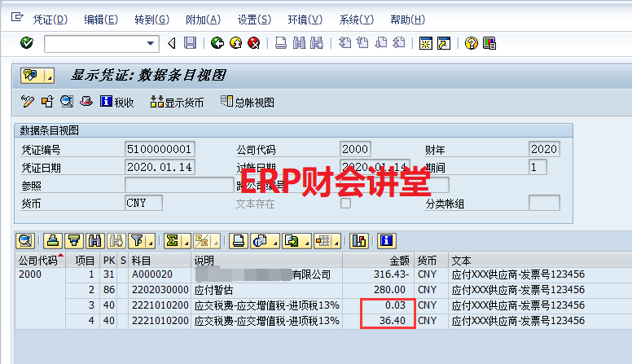
Task: Click the green Back arrow icon
Action: tap(217, 43)
